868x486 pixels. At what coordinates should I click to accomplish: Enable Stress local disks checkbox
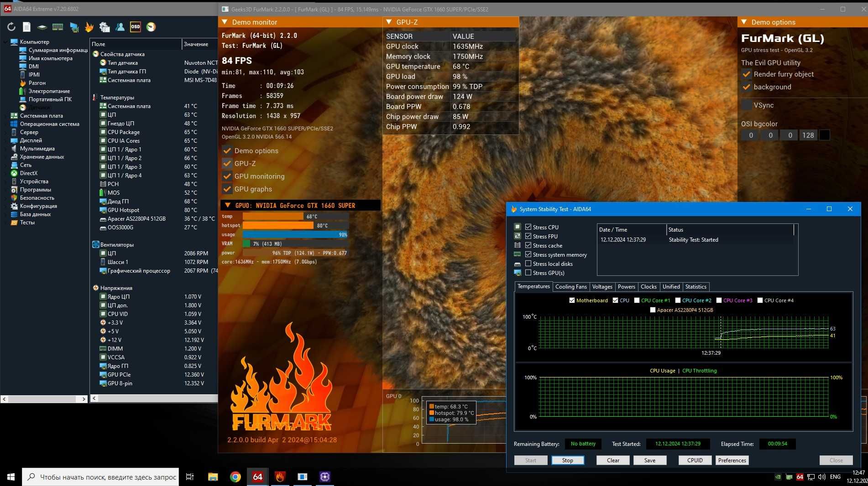point(528,264)
